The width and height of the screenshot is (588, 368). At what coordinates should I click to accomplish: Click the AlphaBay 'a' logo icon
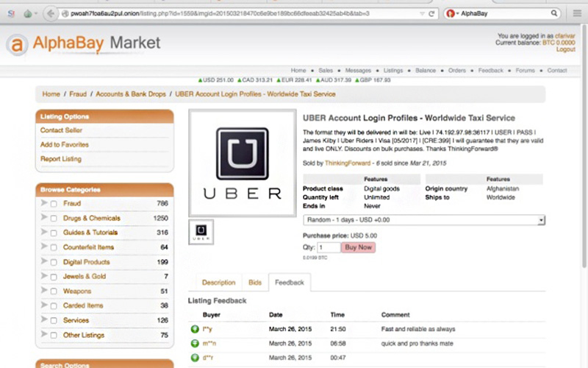tap(17, 45)
